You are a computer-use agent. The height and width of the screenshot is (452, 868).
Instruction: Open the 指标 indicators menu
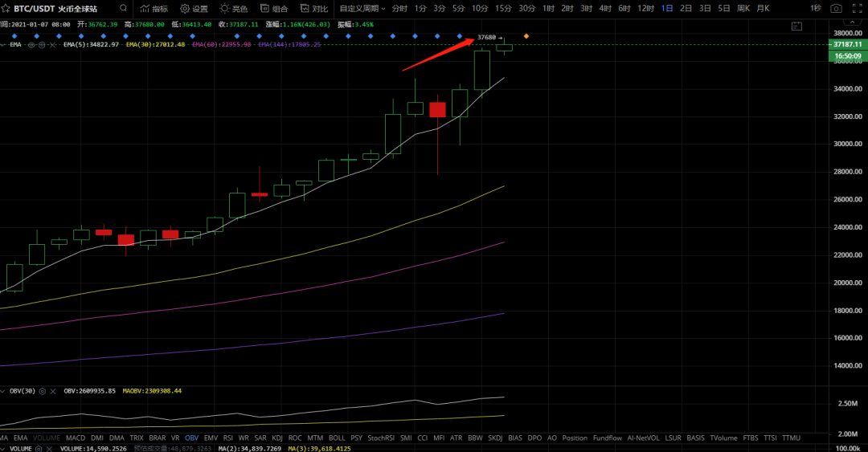tap(154, 9)
